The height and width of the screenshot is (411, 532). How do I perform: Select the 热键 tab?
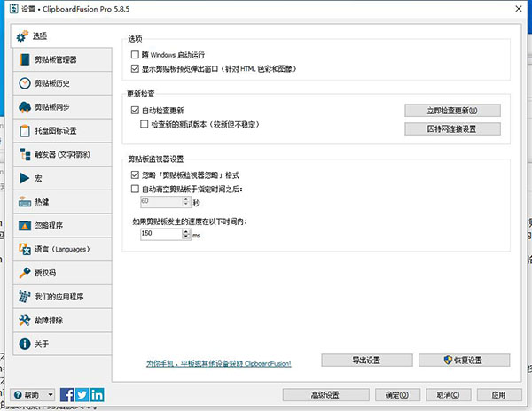(x=62, y=202)
